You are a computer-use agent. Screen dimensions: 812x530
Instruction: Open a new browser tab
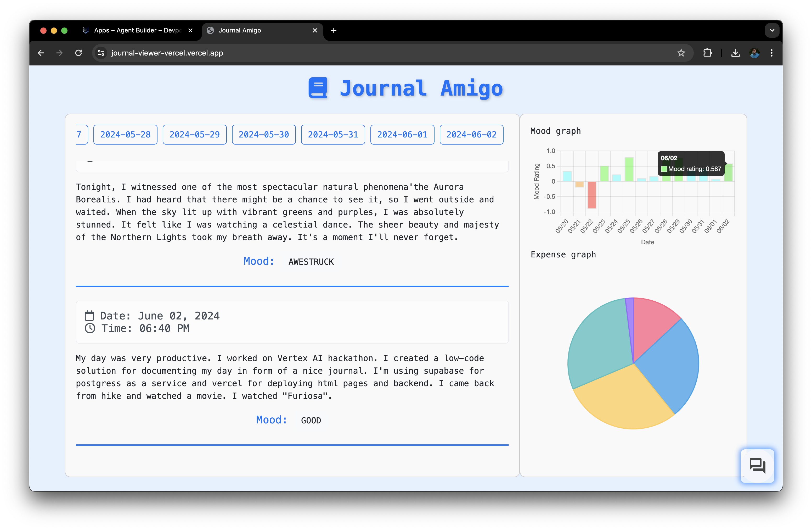coord(334,30)
